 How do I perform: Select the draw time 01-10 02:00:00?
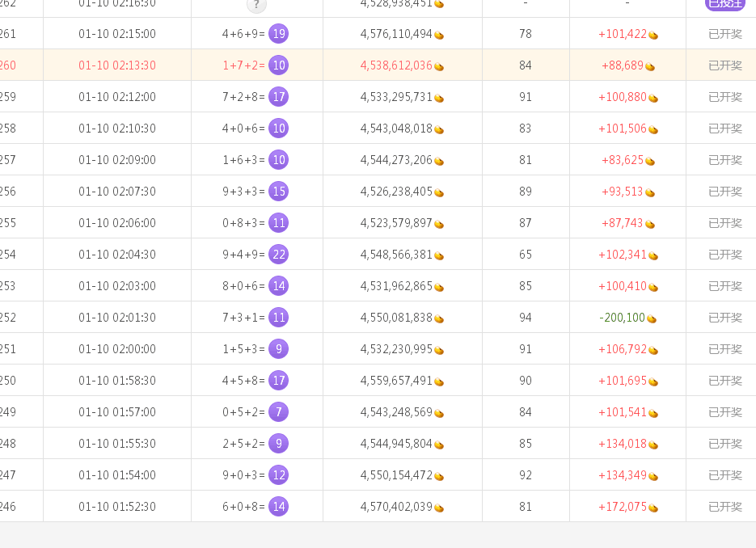pos(117,349)
